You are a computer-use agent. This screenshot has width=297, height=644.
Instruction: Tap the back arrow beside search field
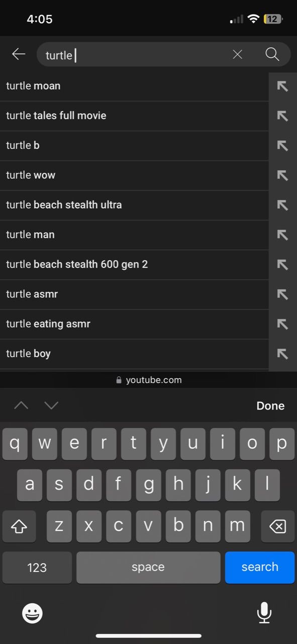[x=19, y=54]
